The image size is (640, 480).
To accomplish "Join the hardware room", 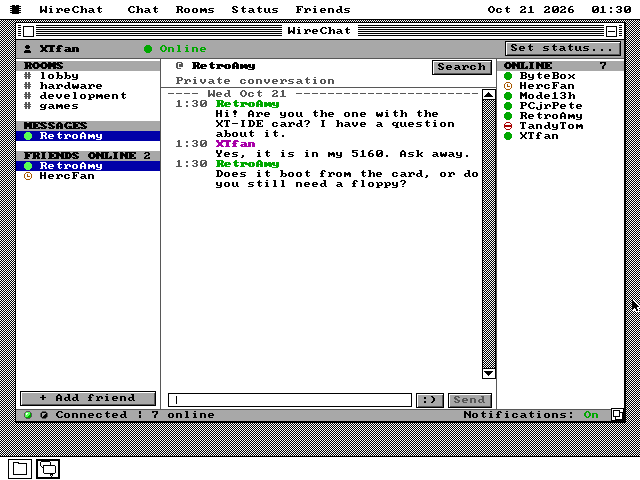I will pyautogui.click(x=88, y=86).
